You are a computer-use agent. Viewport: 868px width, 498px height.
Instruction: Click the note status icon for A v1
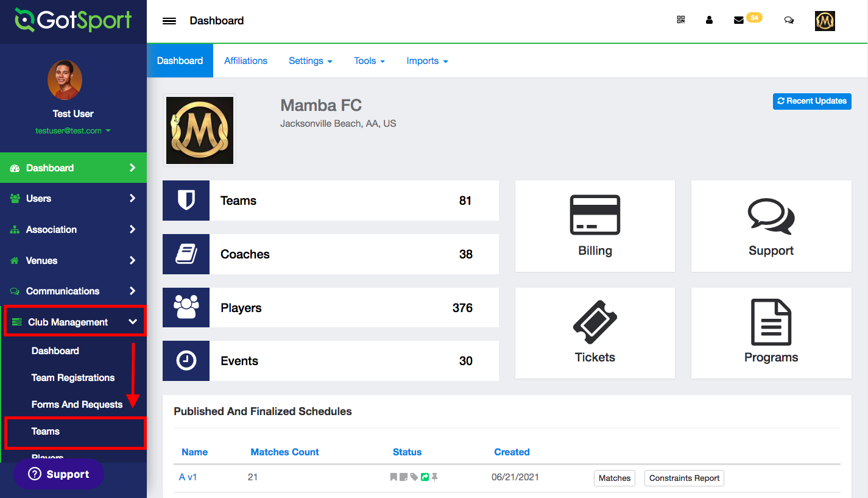[x=403, y=477]
